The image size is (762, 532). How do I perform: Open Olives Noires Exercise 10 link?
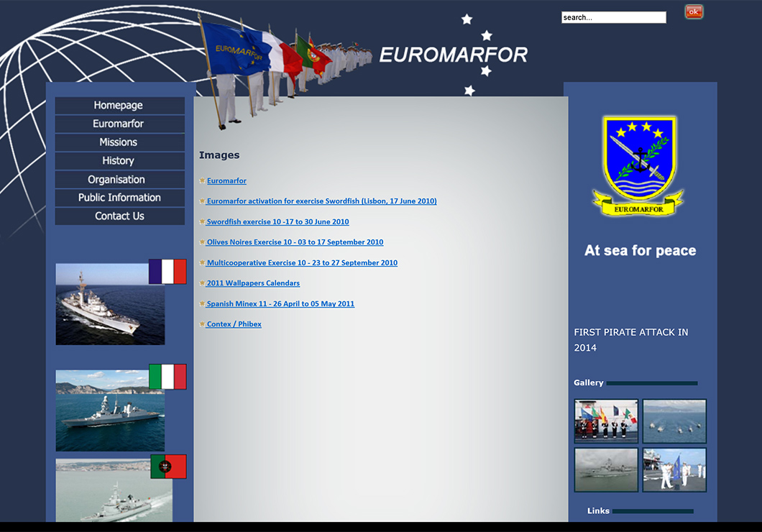tap(295, 242)
